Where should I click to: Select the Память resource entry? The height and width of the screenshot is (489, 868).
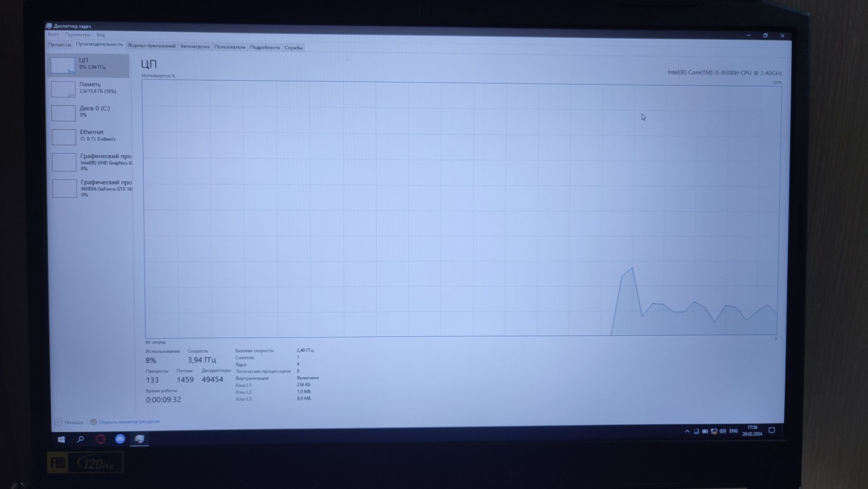coord(89,89)
